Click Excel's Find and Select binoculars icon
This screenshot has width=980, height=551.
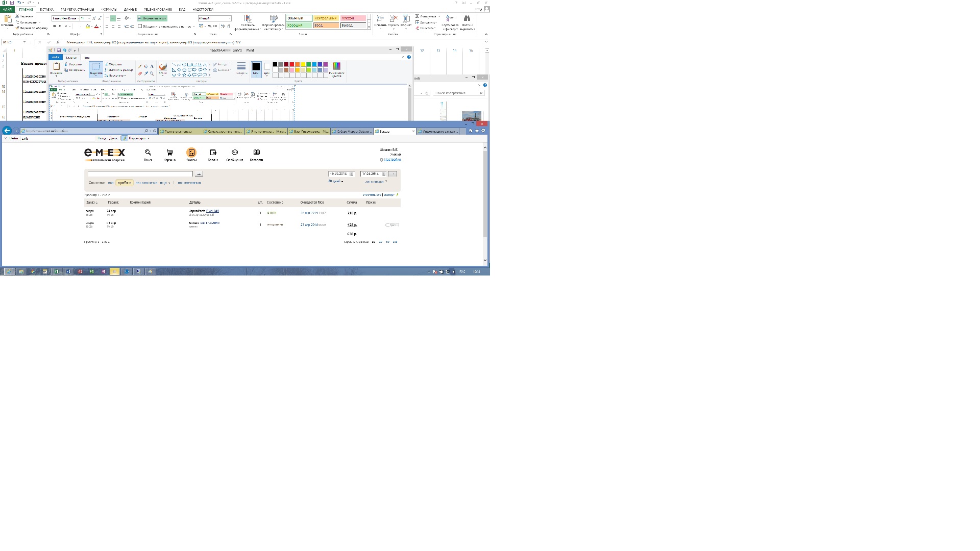(467, 18)
